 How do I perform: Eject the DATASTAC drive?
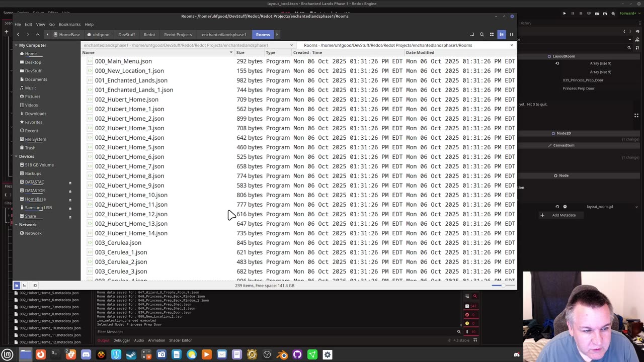[x=70, y=183]
